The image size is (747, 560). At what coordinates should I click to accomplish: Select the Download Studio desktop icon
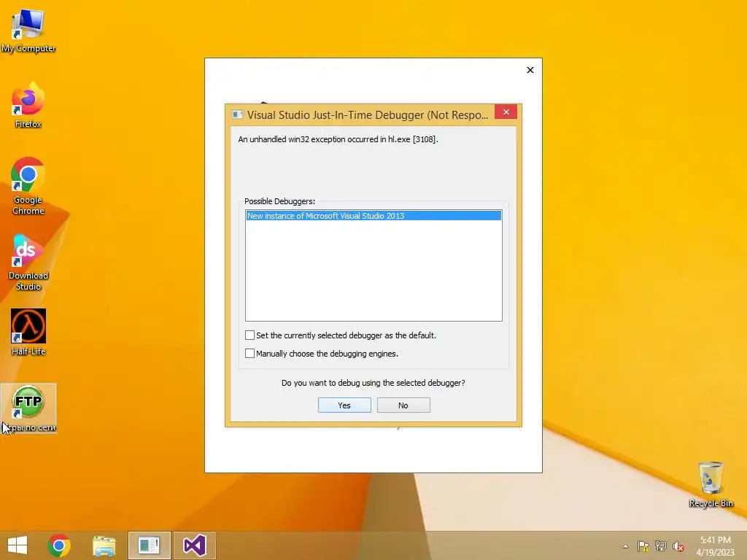[28, 262]
